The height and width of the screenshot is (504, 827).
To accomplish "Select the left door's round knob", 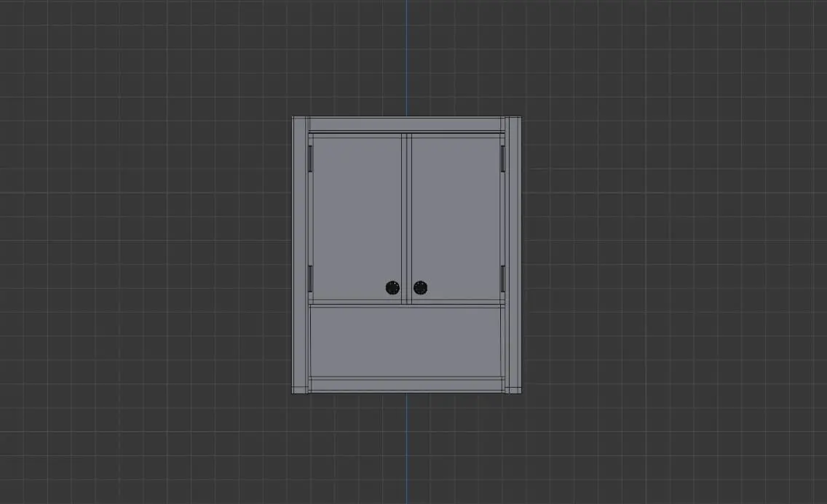I will (x=392, y=287).
